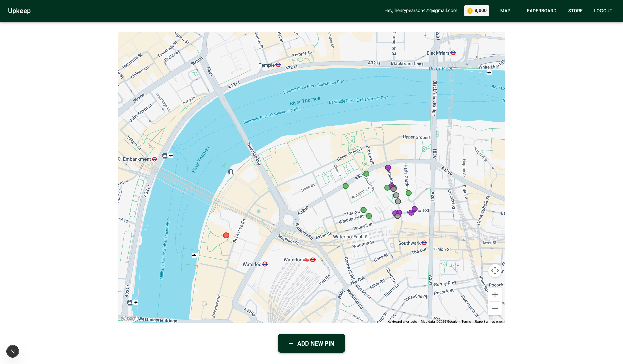The height and width of the screenshot is (364, 623).
Task: Open the Store page
Action: 575,11
